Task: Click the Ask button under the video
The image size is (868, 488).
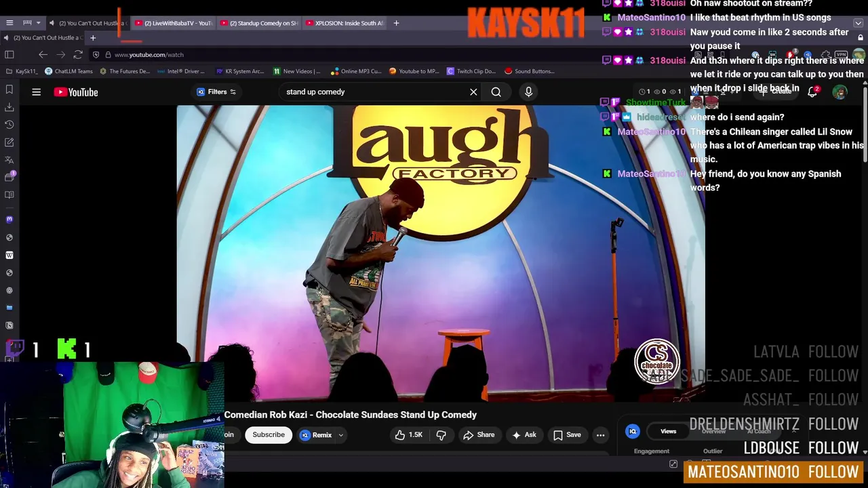Action: [524, 435]
